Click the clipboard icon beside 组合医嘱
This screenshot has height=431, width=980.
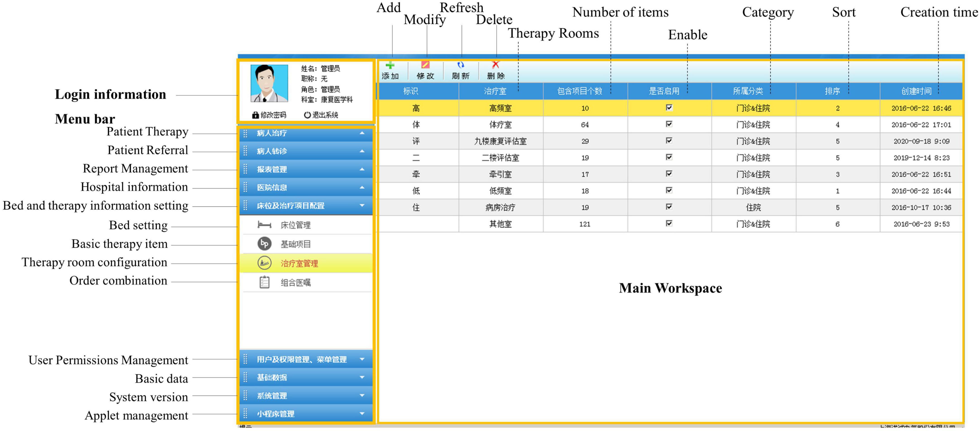pos(264,282)
